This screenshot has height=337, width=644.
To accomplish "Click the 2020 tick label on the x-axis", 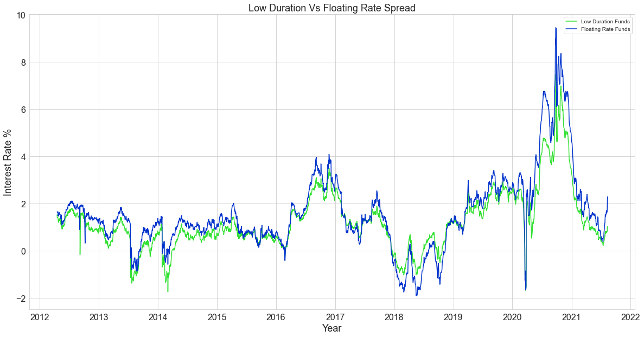I will pos(513,316).
